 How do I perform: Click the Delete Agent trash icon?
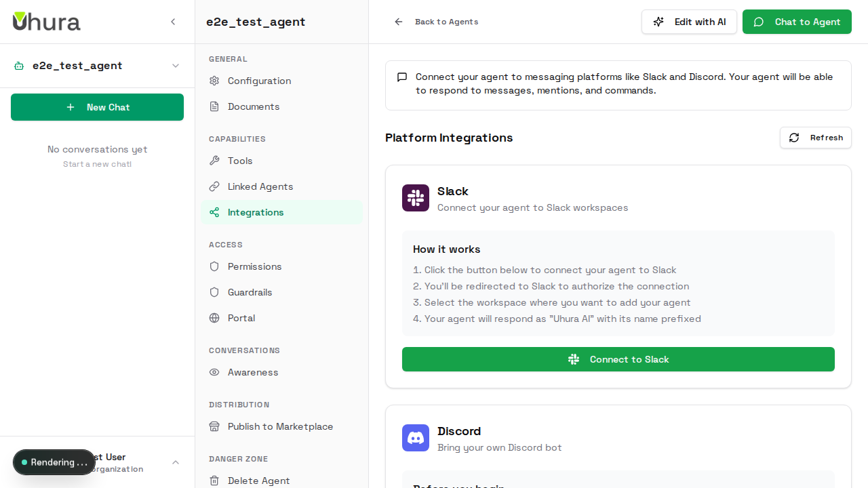click(214, 481)
